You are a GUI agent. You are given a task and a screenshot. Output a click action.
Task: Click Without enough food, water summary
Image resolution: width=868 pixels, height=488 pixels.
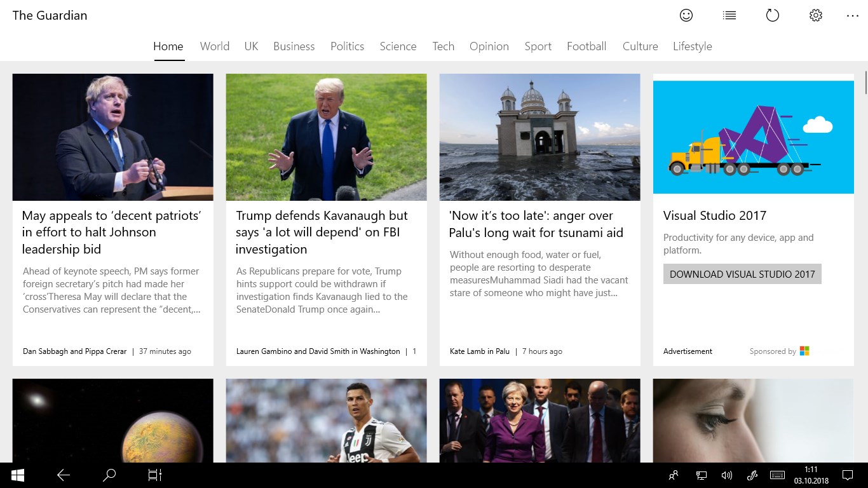[x=539, y=274]
